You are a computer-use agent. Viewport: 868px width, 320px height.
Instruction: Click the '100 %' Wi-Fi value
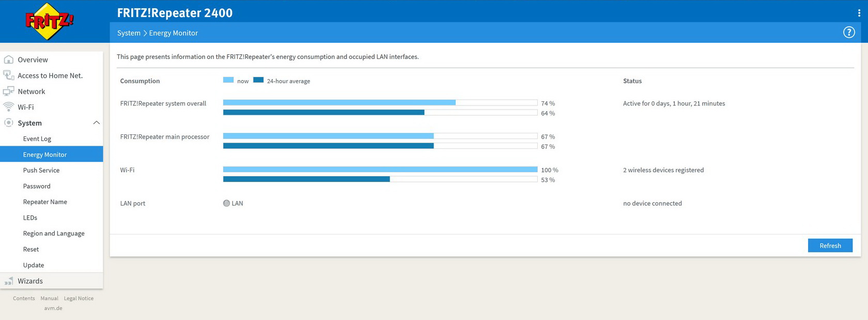[550, 170]
